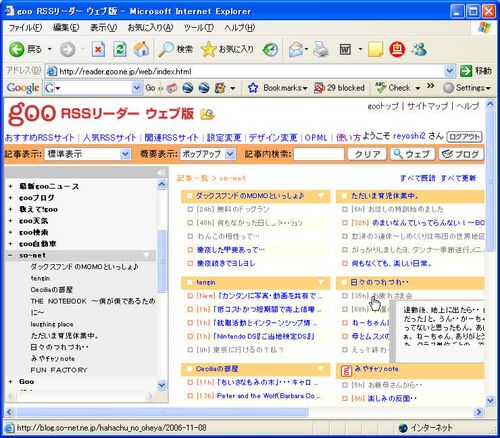Viewport: 500px width, 438px height.
Task: Click the yellow note icon in toolbar
Action: tap(375, 50)
